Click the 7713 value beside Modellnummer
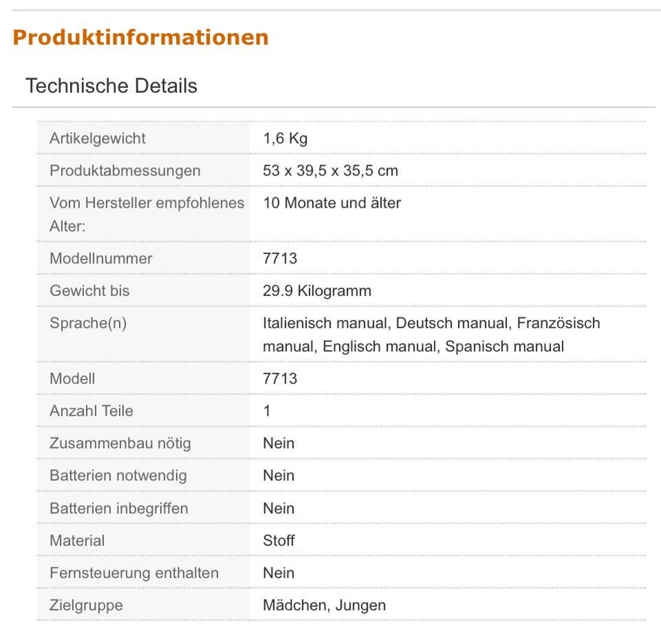 click(x=280, y=259)
